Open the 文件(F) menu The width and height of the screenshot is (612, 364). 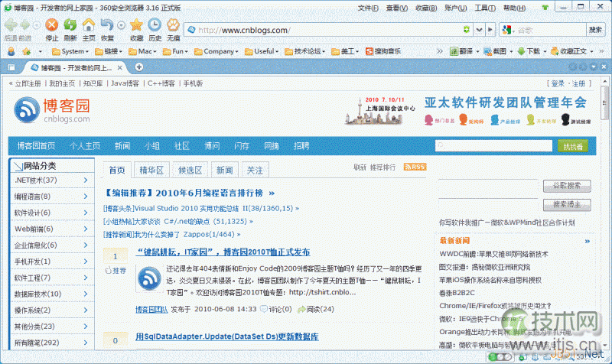pos(368,8)
